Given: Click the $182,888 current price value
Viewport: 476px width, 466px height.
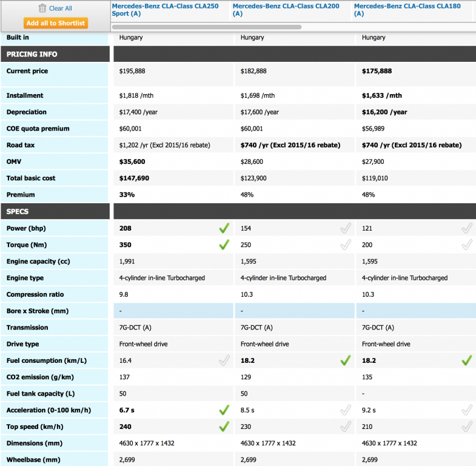Looking at the screenshot, I should (253, 71).
